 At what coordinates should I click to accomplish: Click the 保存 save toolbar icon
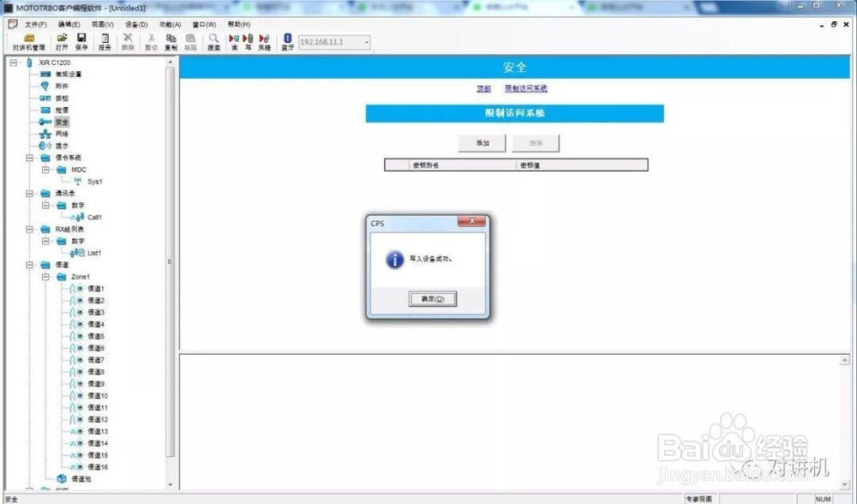(81, 42)
